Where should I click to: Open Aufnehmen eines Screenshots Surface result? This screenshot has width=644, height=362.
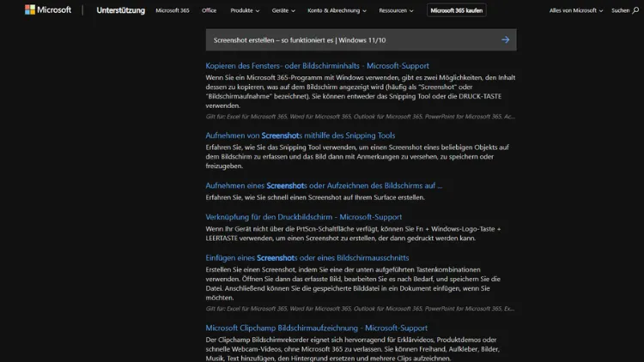pyautogui.click(x=324, y=185)
